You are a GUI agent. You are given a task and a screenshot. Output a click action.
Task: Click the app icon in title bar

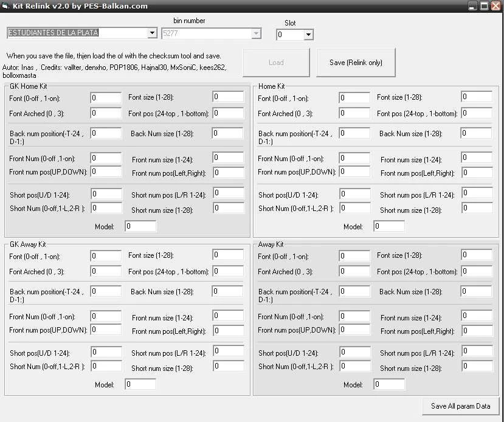(4, 6)
